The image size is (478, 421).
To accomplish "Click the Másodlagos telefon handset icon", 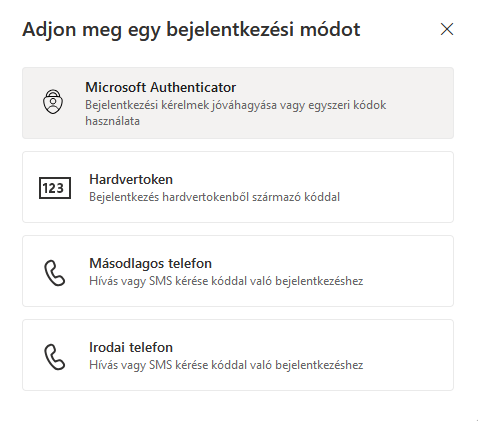I will (x=55, y=273).
